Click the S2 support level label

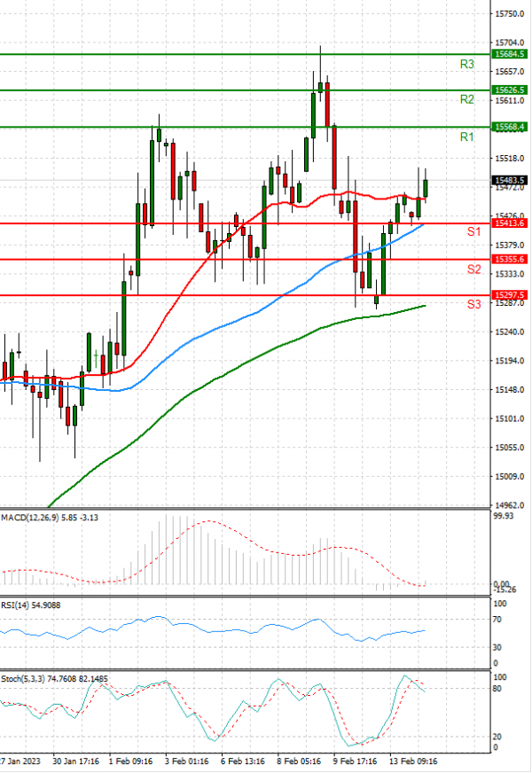[x=473, y=269]
